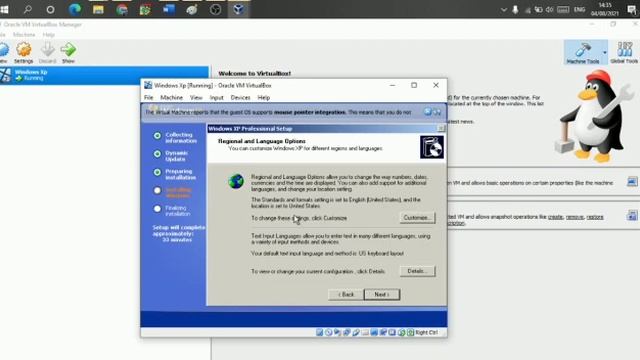Viewport: 640px width, 360px height.
Task: Open Microsoft Edge from the taskbar
Action: pos(74,9)
